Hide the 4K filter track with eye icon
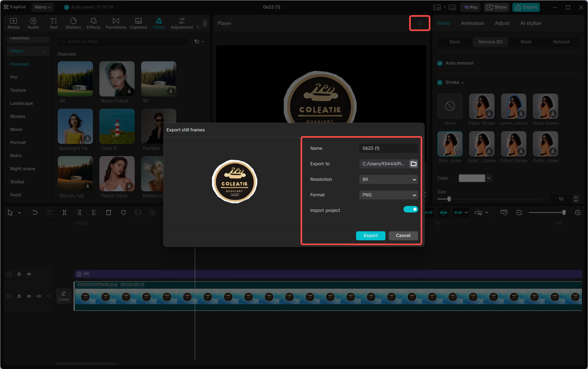The height and width of the screenshot is (369, 588). (29, 274)
